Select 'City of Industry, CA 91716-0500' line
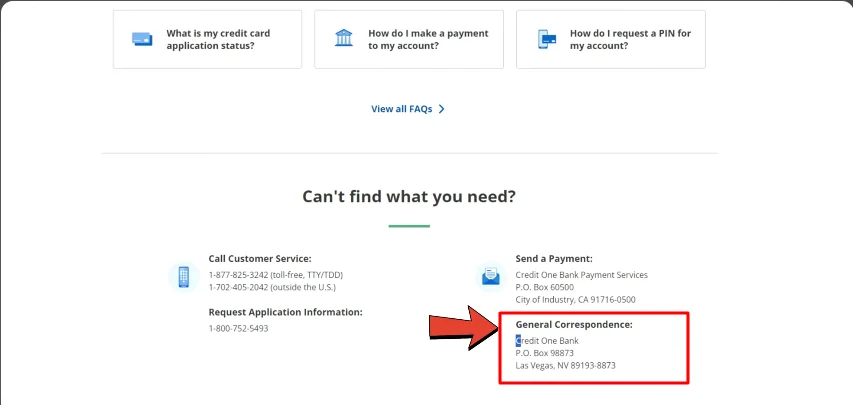 click(576, 299)
